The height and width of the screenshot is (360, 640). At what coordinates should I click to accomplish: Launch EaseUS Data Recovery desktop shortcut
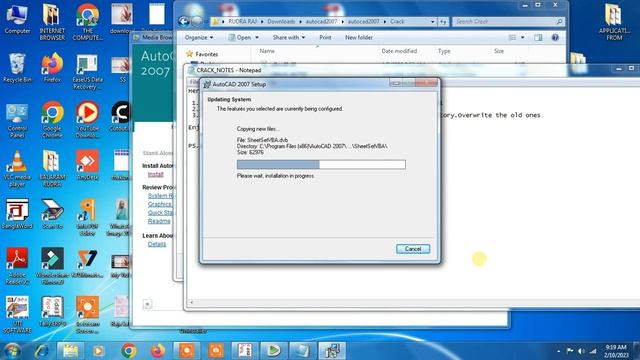(87, 72)
